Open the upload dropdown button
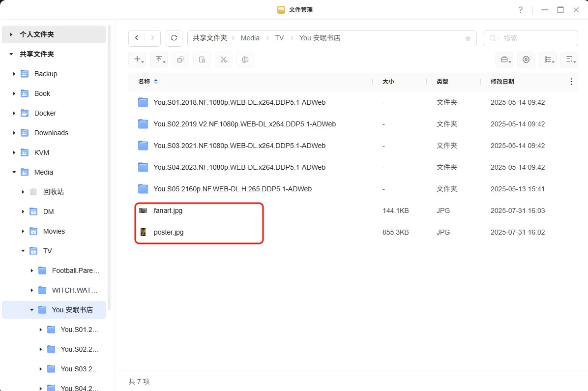The height and width of the screenshot is (391, 588). [160, 60]
